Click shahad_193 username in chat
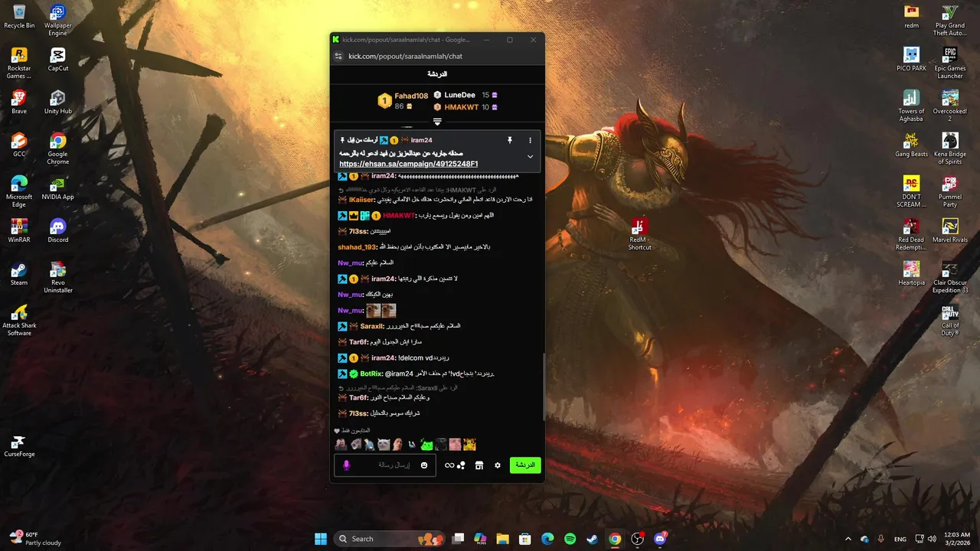Screen dimensions: 980x551 point(357,247)
